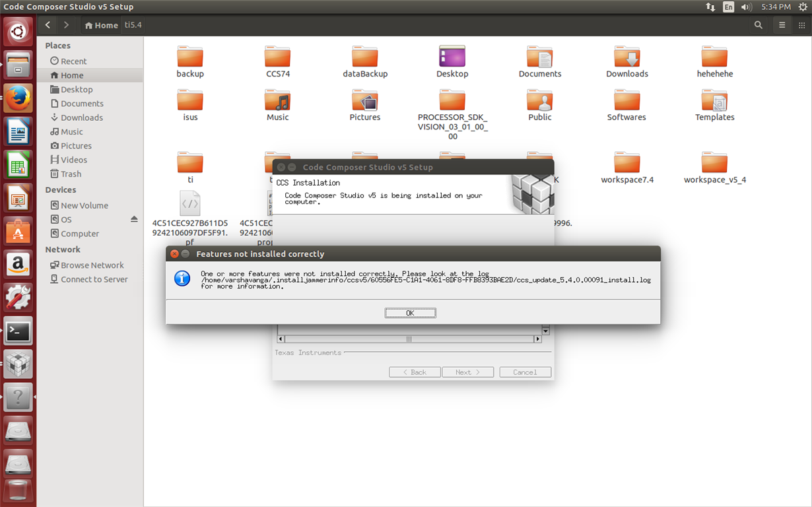Viewport: 812px width, 507px height.
Task: Open the isus folder
Action: (x=190, y=106)
